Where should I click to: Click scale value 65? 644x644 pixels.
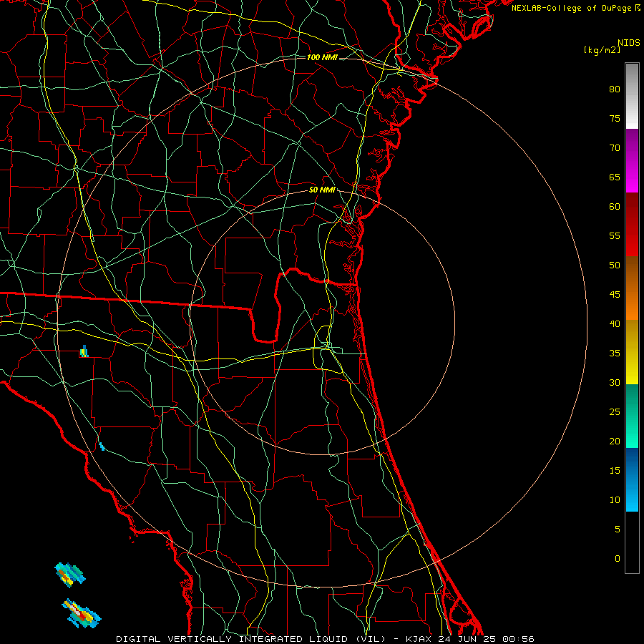click(615, 177)
